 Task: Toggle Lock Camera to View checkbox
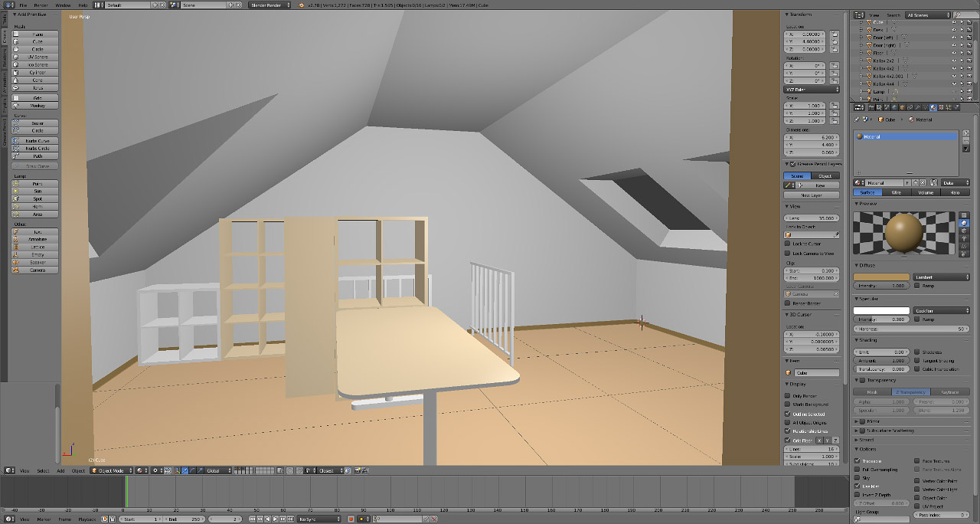click(x=787, y=254)
